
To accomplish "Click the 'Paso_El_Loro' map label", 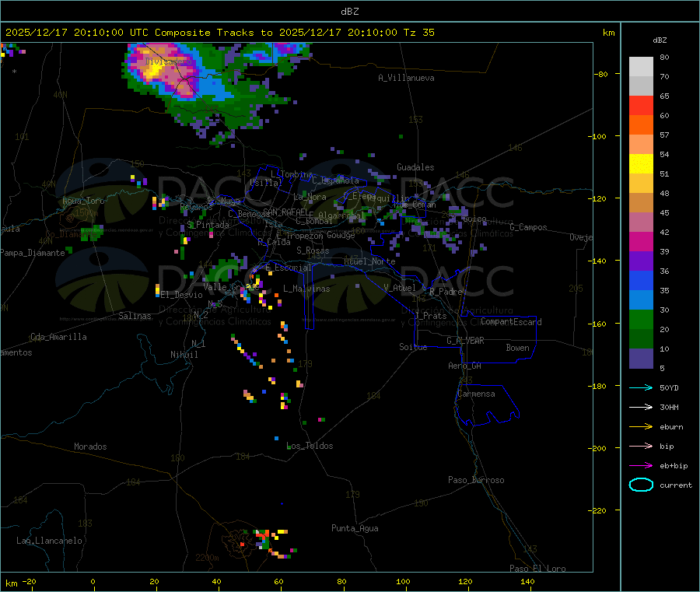I will (537, 569).
